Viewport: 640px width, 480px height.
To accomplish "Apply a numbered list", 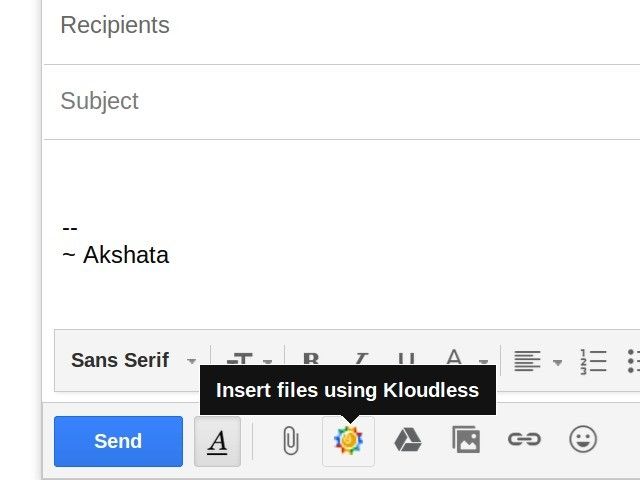I will point(593,361).
